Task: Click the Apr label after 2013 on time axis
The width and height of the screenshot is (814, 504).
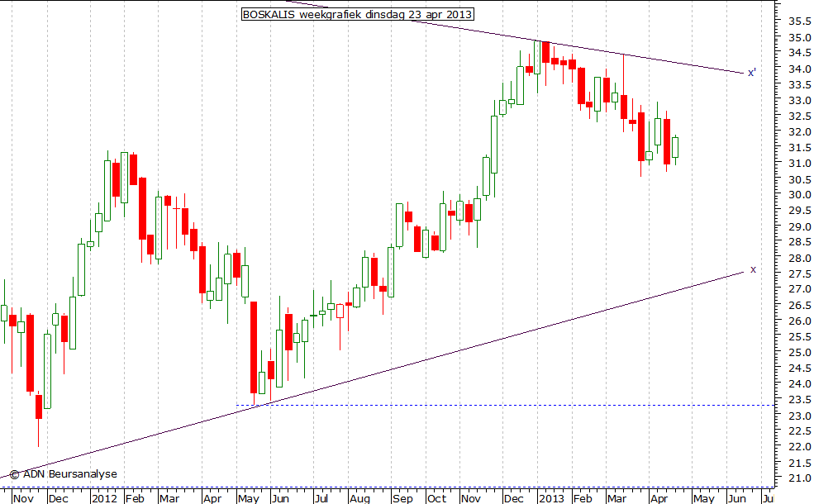Action: tap(659, 498)
